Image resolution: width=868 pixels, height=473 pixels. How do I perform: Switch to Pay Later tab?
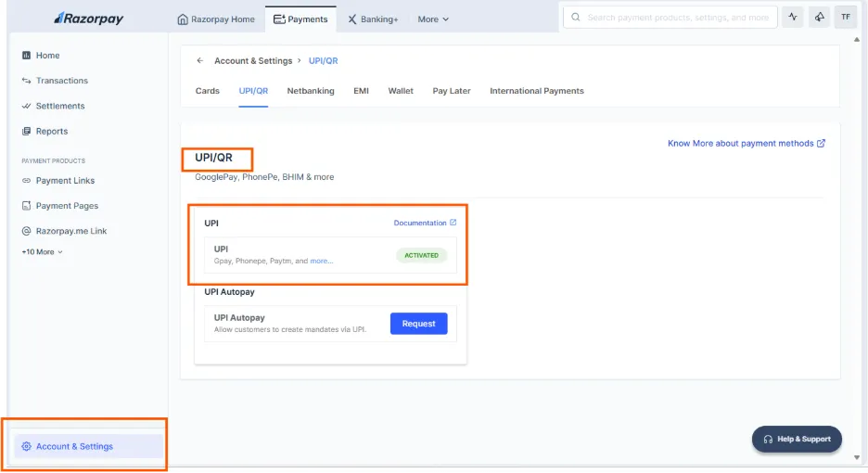tap(452, 91)
